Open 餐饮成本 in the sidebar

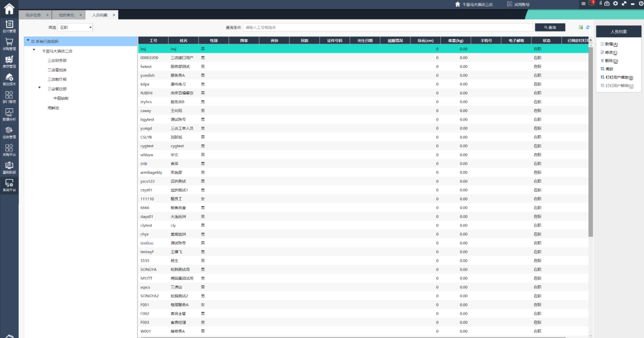click(x=9, y=79)
